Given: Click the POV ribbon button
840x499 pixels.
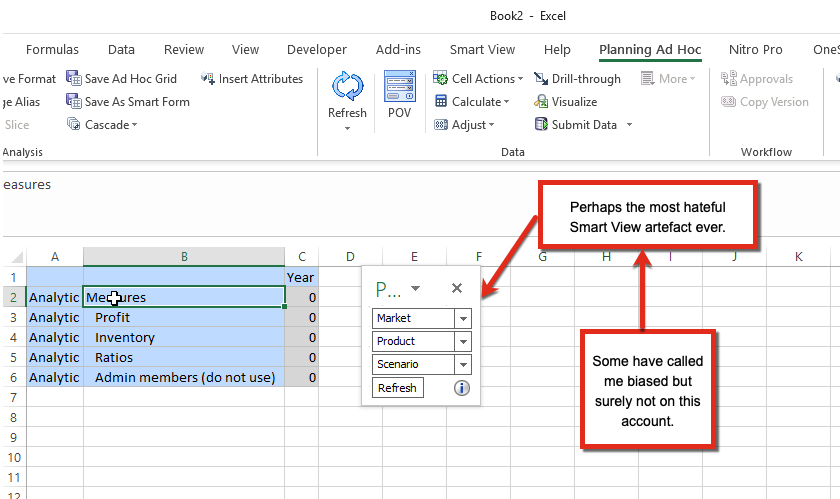Looking at the screenshot, I should click(x=400, y=94).
